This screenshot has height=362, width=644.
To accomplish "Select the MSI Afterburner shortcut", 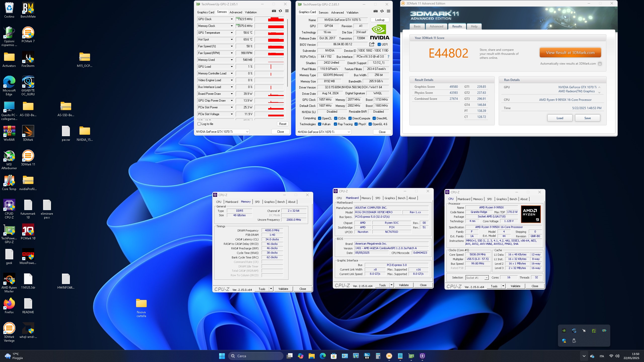I will (x=9, y=160).
